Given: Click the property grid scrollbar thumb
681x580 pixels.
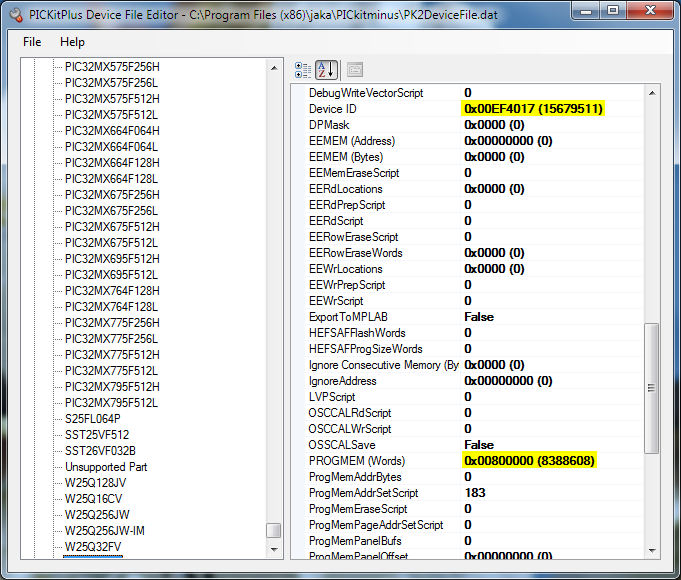Looking at the screenshot, I should coord(651,388).
